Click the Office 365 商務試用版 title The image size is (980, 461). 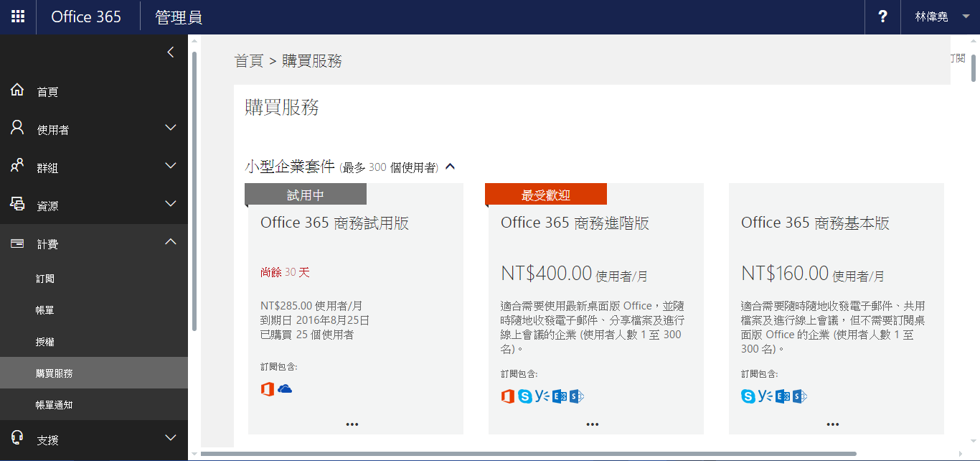point(334,223)
